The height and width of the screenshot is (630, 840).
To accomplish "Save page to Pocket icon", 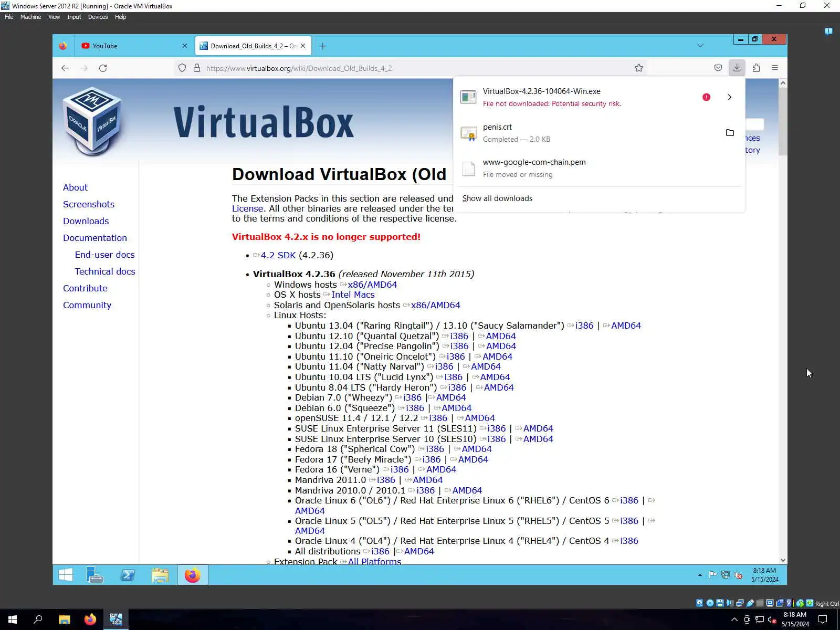I will [718, 68].
